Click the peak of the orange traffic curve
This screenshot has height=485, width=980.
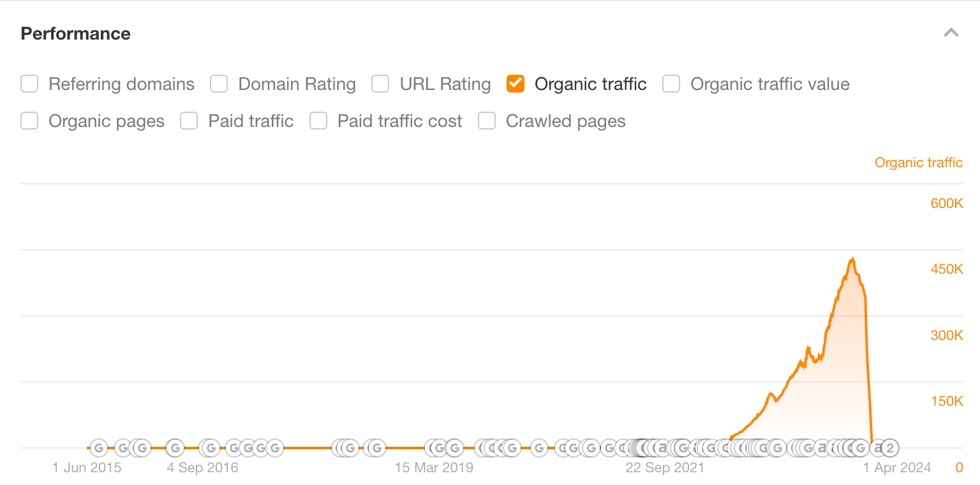[853, 258]
